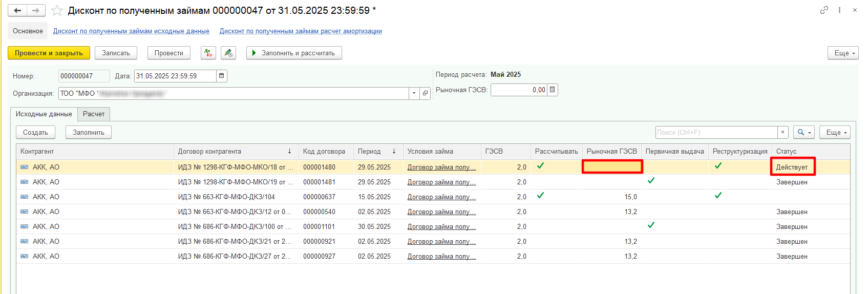This screenshot has width=868, height=294.
Task: Click the magnifier search button
Action: 804,132
